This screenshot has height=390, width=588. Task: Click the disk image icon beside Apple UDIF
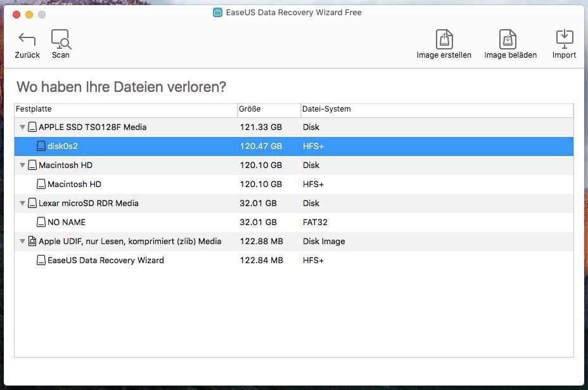pos(32,241)
